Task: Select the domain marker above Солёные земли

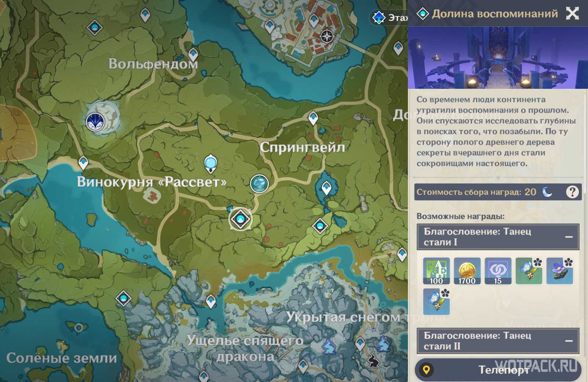Action: point(124,298)
